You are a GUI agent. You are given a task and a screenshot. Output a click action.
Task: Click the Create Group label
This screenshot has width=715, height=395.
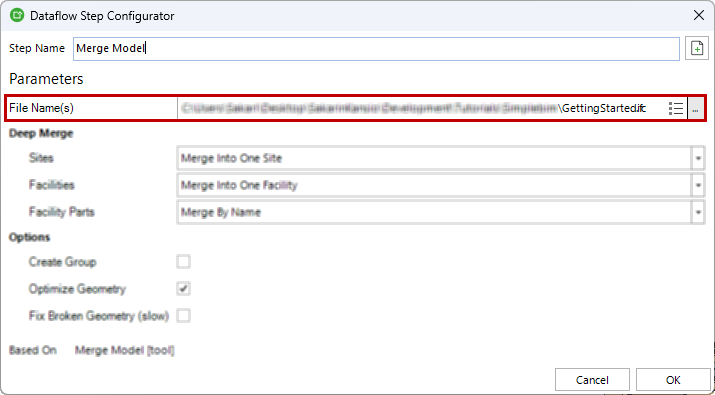click(x=62, y=262)
